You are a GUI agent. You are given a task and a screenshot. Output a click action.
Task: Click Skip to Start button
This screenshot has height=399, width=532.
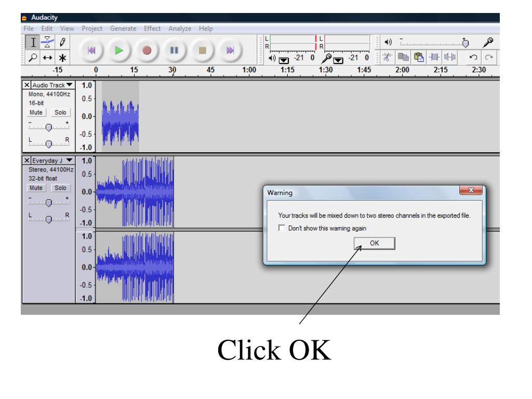coord(91,50)
